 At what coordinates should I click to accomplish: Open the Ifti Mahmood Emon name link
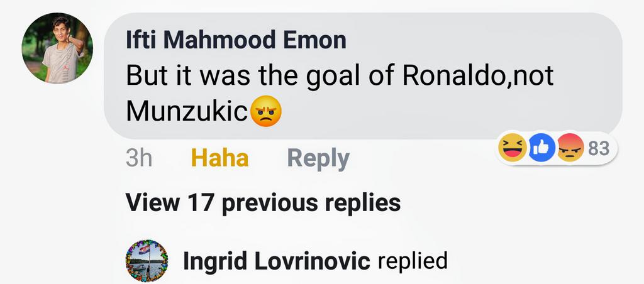point(236,41)
